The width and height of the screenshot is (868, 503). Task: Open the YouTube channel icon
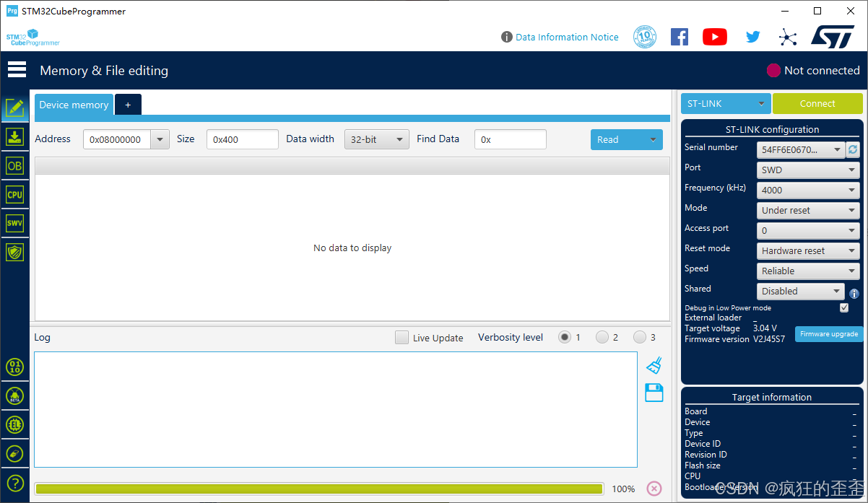715,37
